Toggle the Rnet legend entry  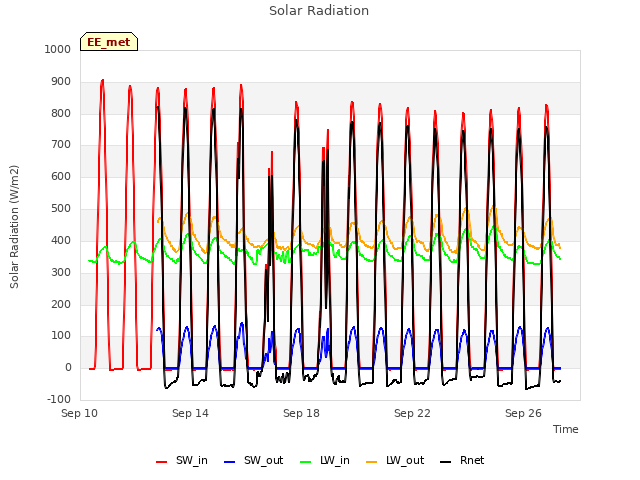coord(462,461)
